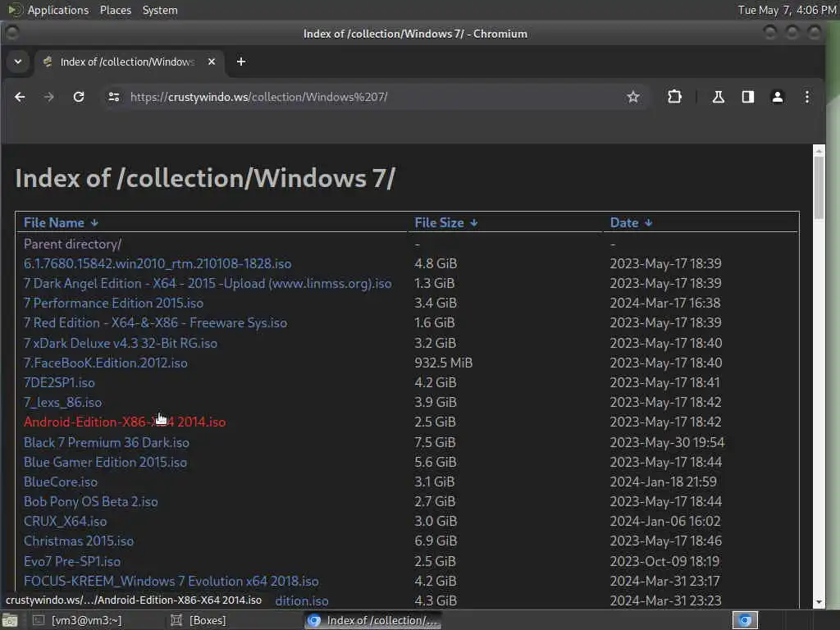The width and height of the screenshot is (840, 630).
Task: Open 7_lexs_86.iso link
Action: tap(62, 402)
